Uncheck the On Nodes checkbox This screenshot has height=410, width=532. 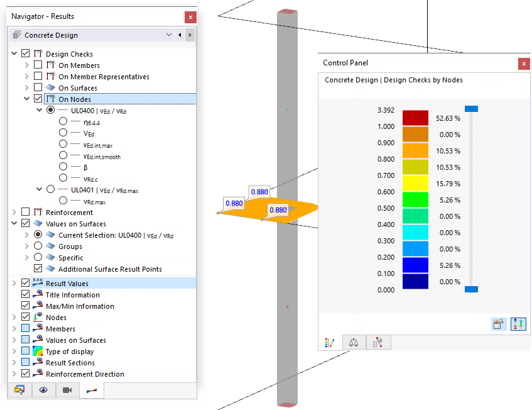click(x=38, y=99)
